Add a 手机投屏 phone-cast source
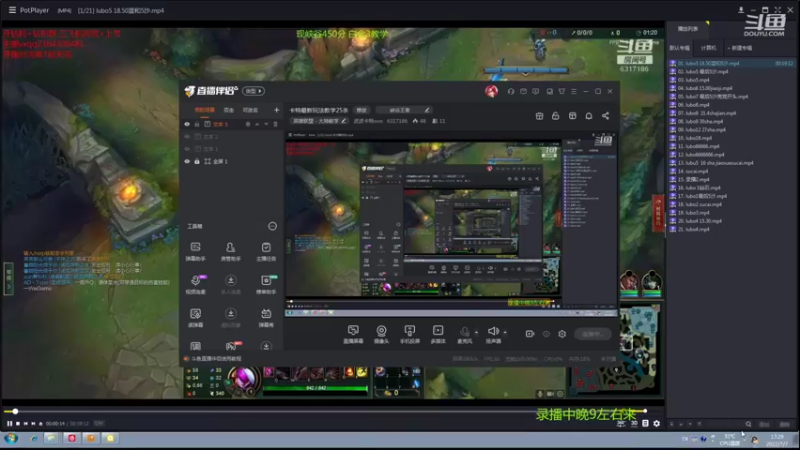The image size is (800, 450). click(410, 334)
